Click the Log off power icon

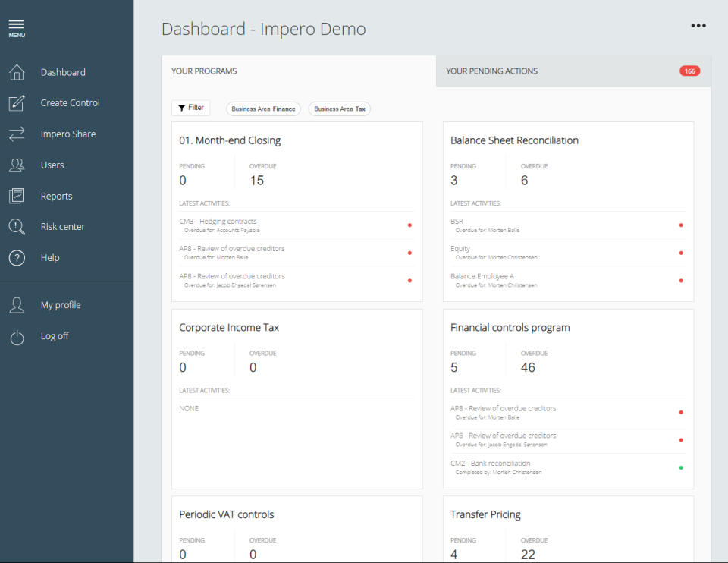(x=17, y=337)
